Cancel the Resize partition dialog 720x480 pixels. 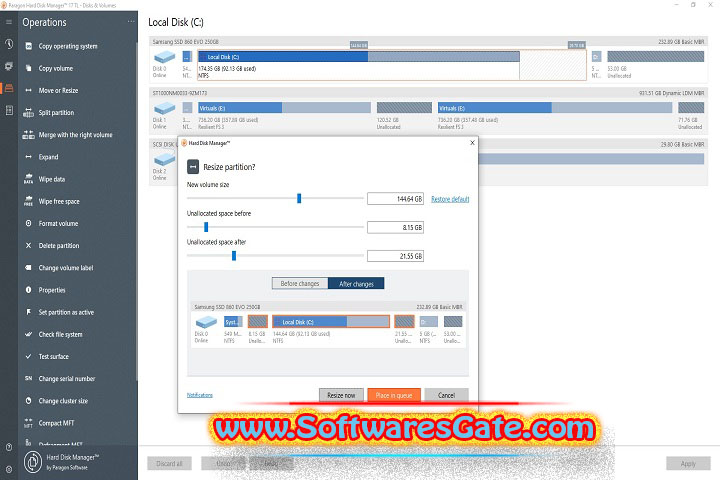click(446, 395)
